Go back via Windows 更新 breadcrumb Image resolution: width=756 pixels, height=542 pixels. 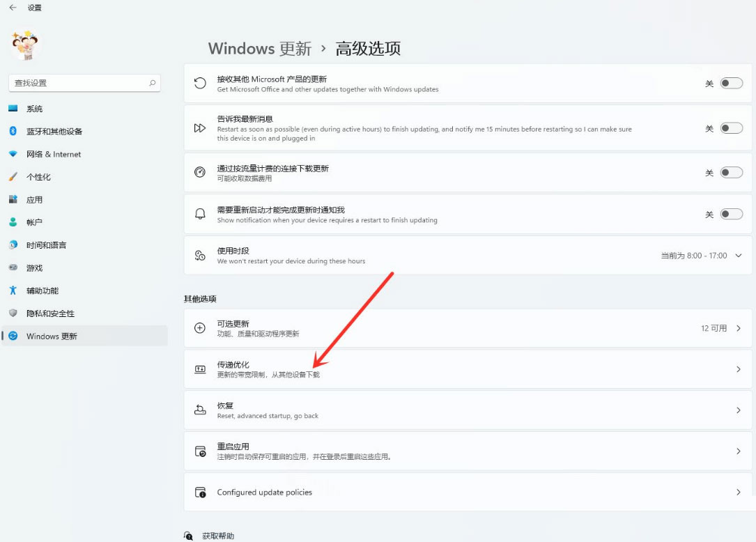[260, 49]
